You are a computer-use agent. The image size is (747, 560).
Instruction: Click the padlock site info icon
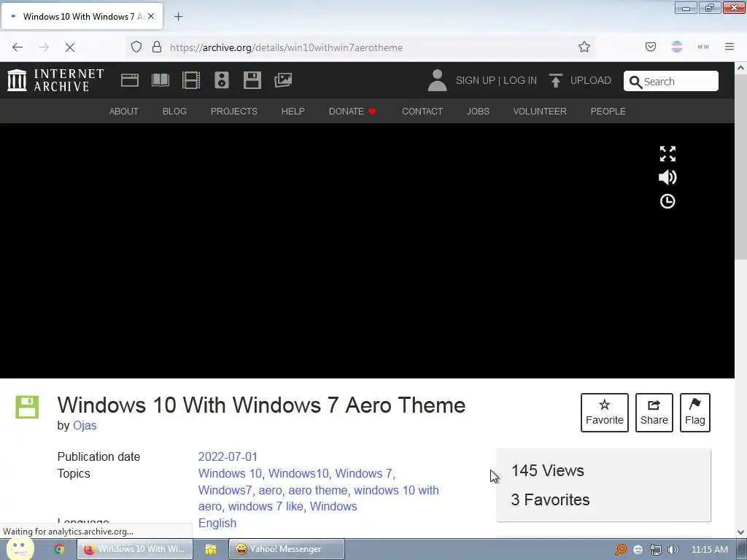[157, 47]
